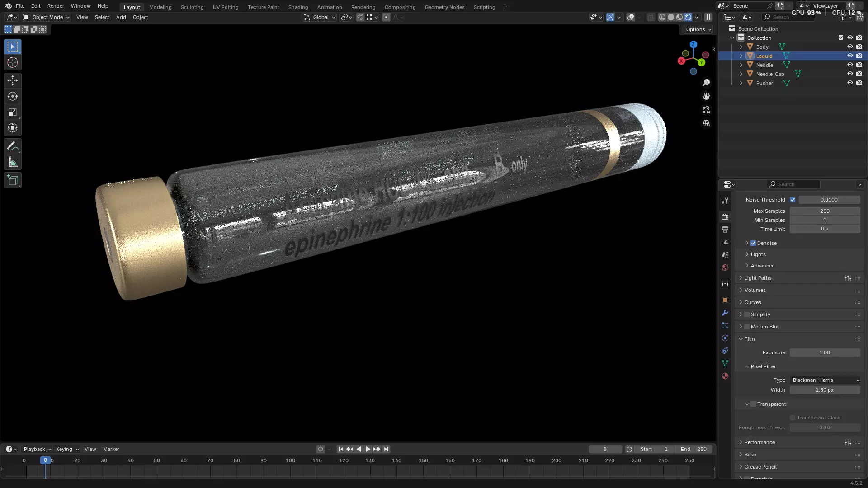The height and width of the screenshot is (488, 868).
Task: Activate the Rotate tool
Action: 13,96
